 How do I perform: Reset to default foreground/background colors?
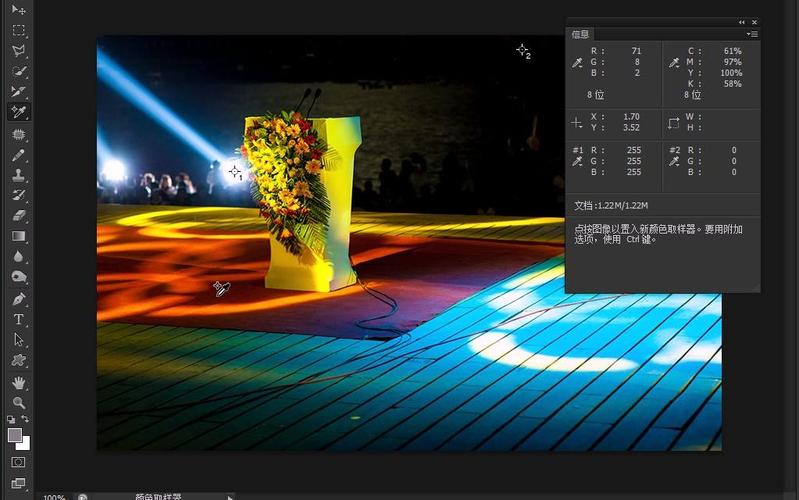point(11,419)
